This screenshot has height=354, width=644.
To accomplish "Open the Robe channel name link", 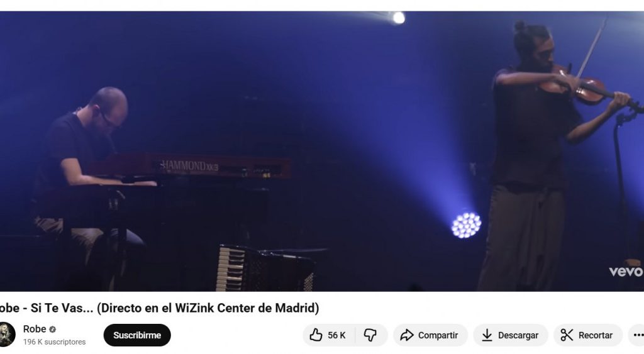I will point(35,329).
